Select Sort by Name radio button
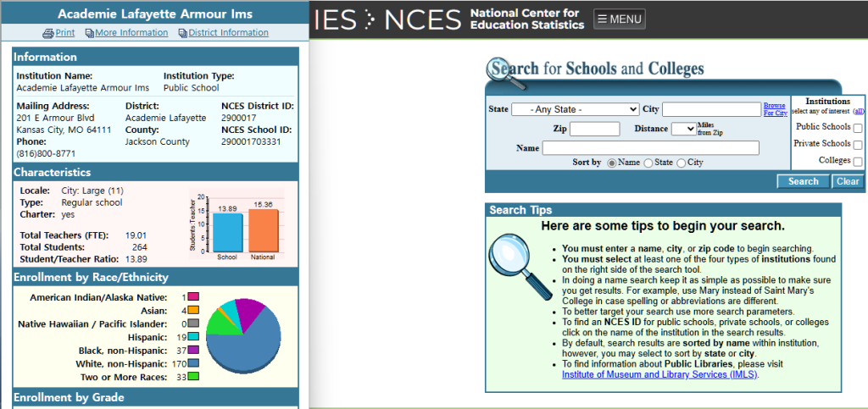Image resolution: width=868 pixels, height=409 pixels. [x=612, y=163]
